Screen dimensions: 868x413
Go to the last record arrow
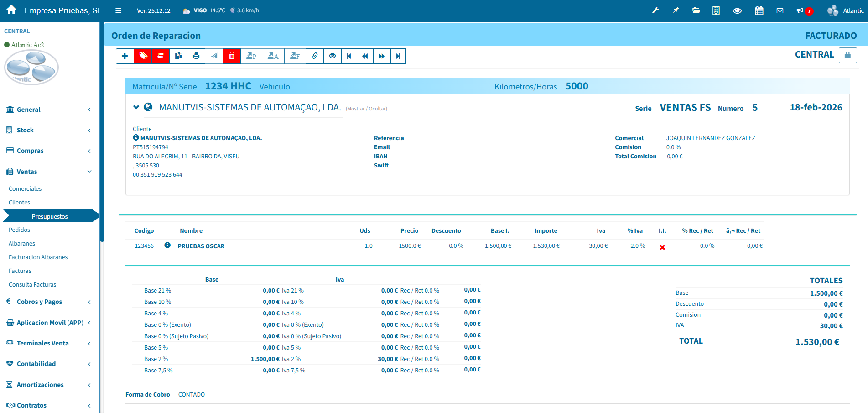point(398,56)
